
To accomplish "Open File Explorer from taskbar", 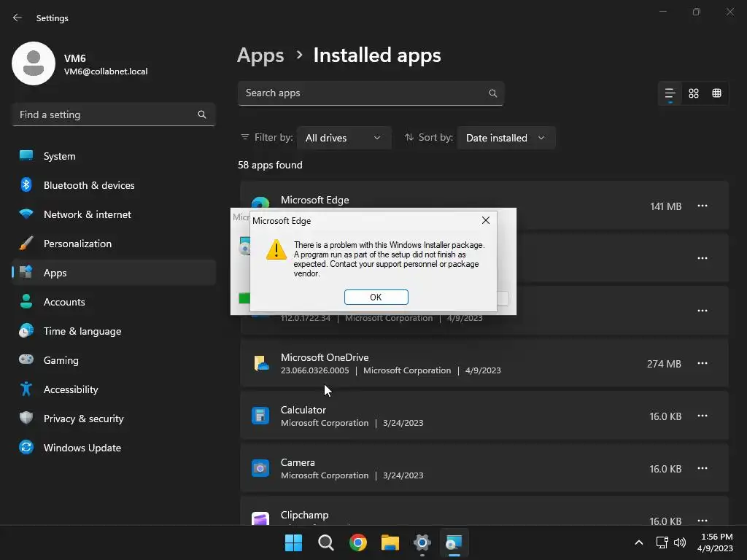I will pyautogui.click(x=390, y=542).
